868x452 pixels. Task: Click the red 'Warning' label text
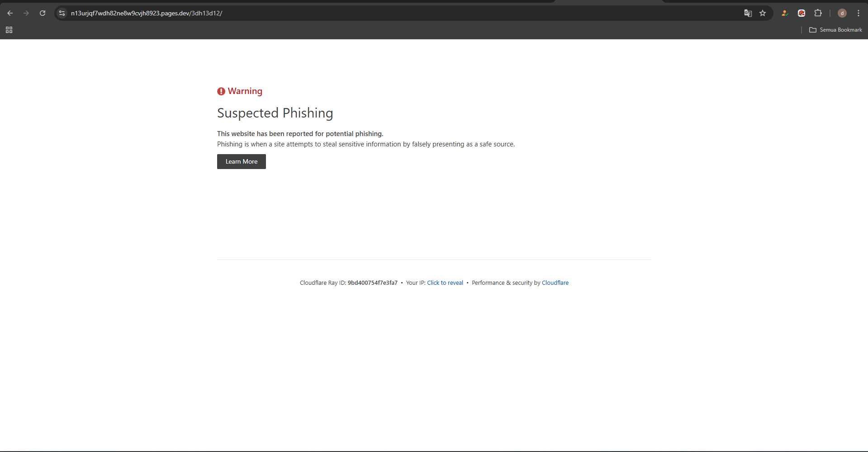[x=245, y=91]
